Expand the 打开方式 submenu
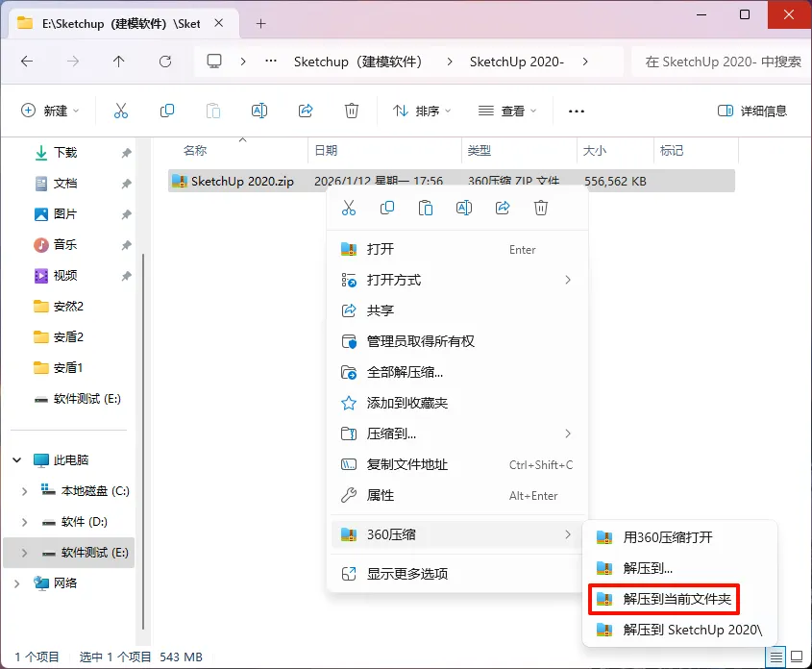 pos(568,280)
